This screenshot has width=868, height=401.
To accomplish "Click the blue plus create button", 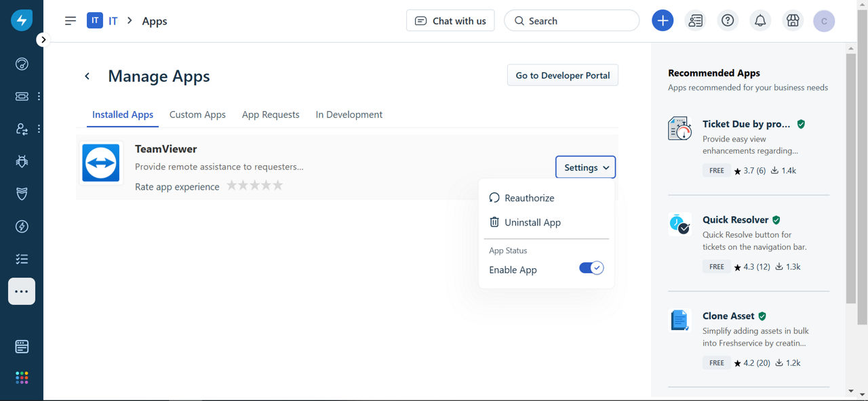I will pos(663,20).
